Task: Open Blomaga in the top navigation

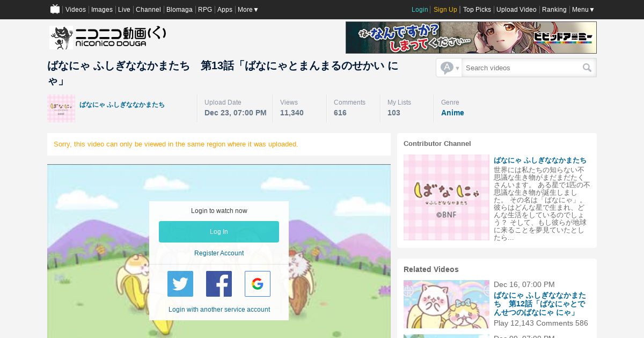Action: point(179,10)
